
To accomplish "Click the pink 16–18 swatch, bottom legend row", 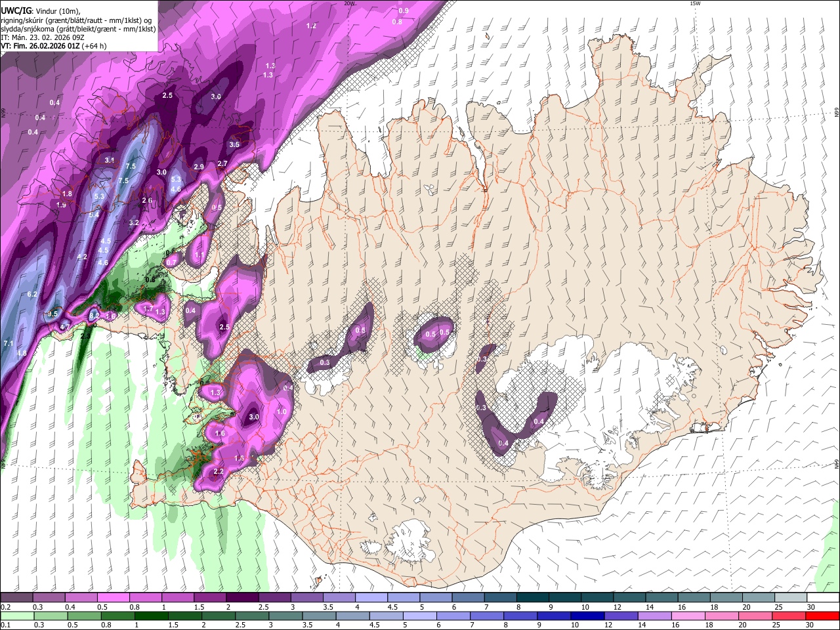I will pos(688,616).
